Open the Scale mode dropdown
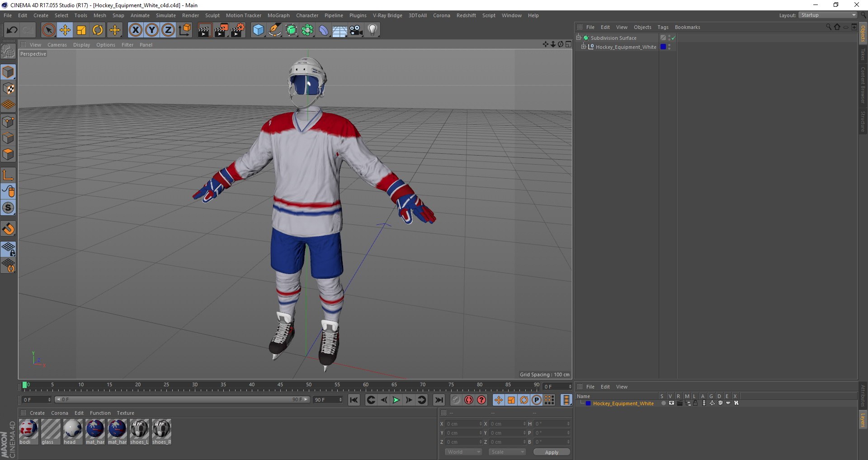This screenshot has height=460, width=868. point(507,452)
